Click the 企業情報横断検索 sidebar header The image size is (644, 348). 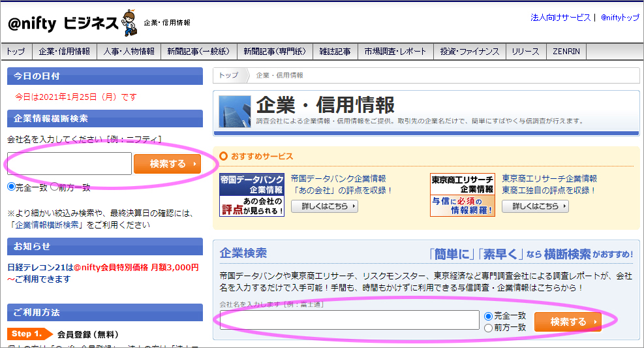tap(105, 118)
